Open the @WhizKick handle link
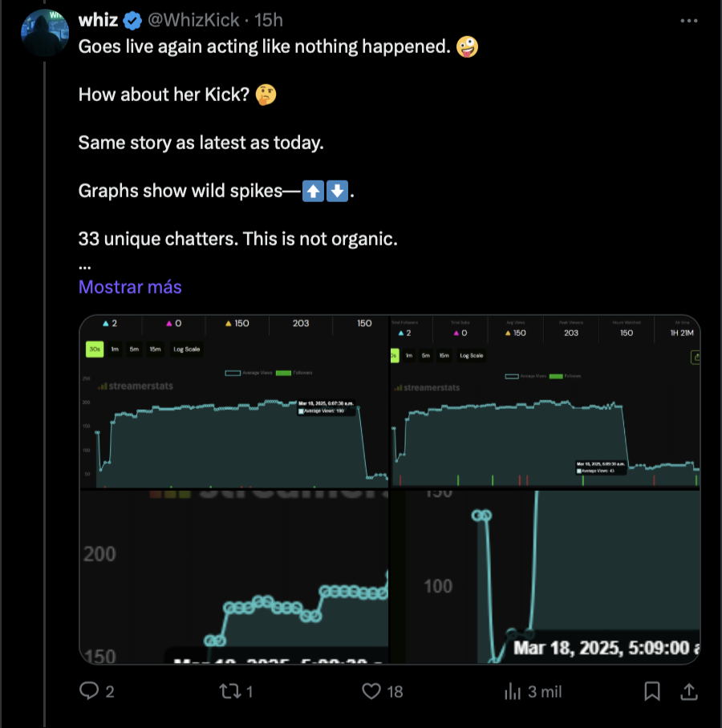Image resolution: width=722 pixels, height=728 pixels. point(195,20)
